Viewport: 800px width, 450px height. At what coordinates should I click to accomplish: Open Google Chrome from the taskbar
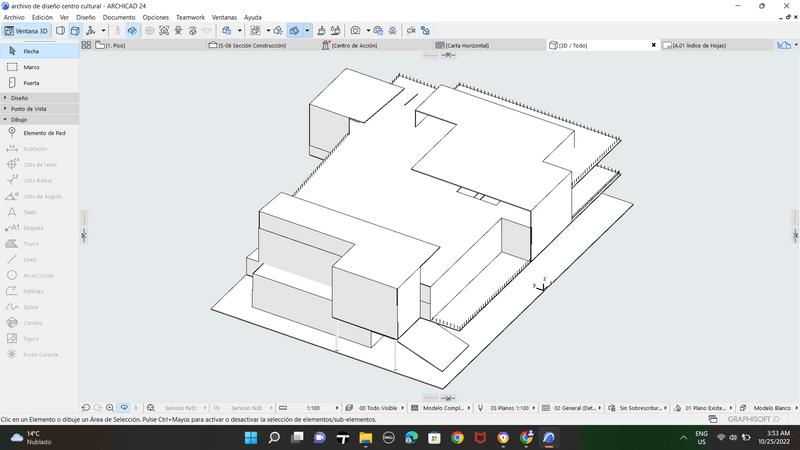(457, 438)
